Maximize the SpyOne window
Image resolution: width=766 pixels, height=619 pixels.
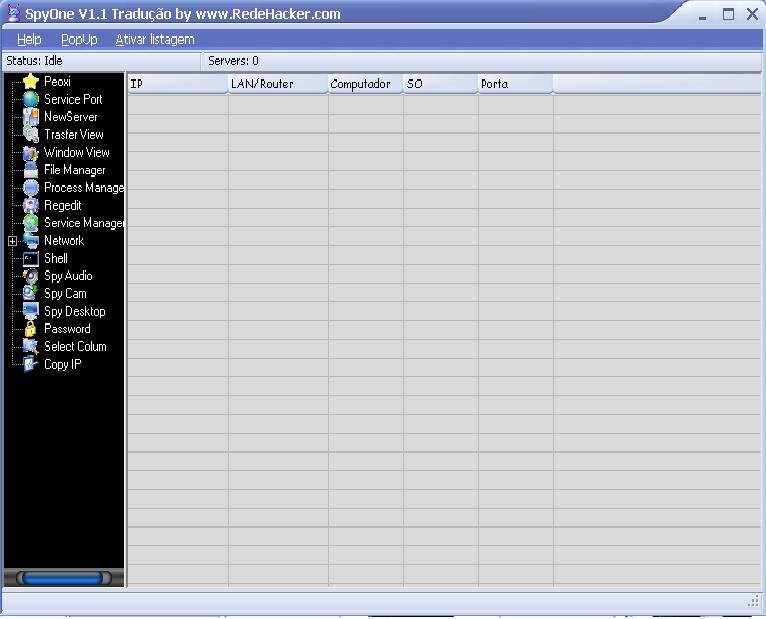point(728,14)
